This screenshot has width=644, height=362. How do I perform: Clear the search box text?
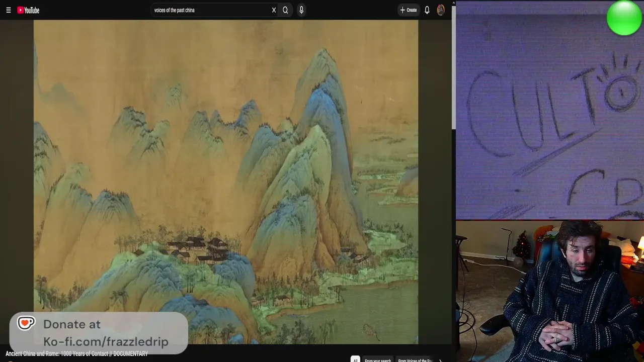tap(274, 10)
